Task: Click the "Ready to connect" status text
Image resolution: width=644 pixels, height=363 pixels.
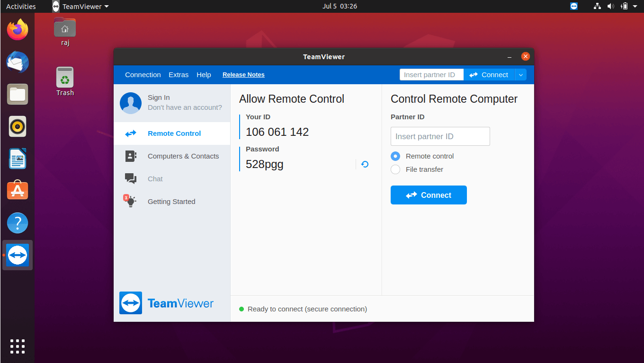Action: click(307, 309)
